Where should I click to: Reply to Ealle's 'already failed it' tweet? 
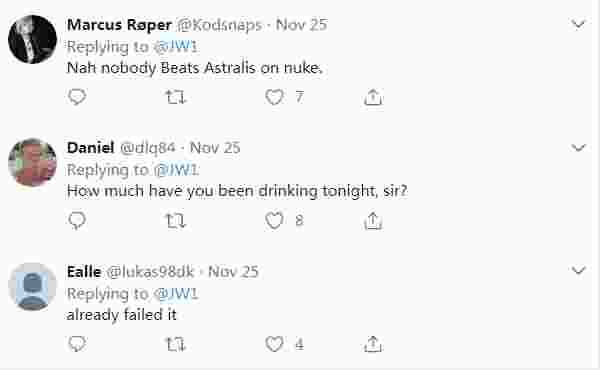click(77, 344)
